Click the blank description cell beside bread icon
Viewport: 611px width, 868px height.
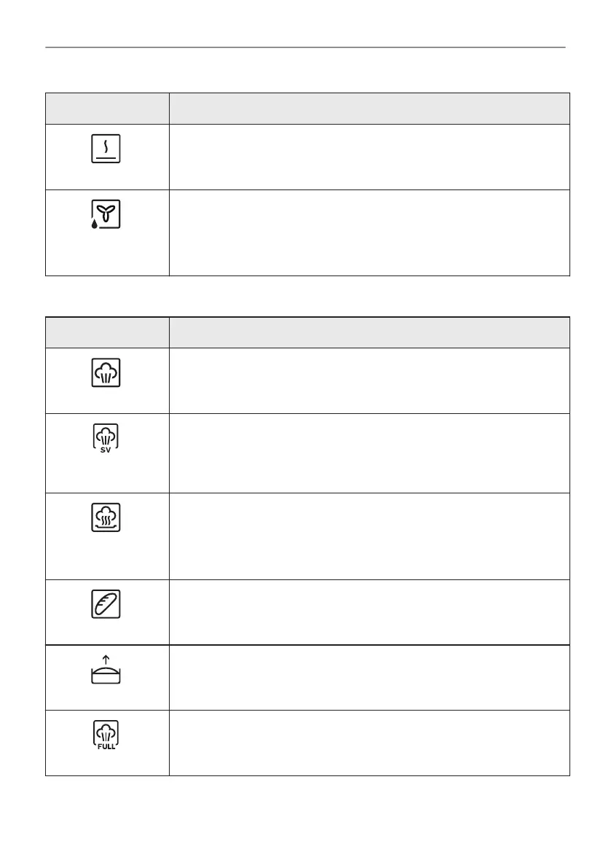coord(369,612)
